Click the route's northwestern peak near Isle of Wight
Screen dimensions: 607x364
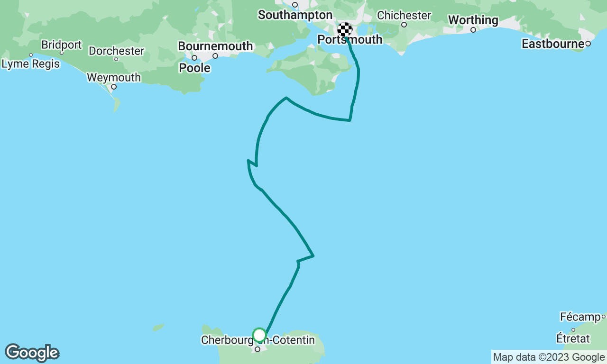point(286,98)
